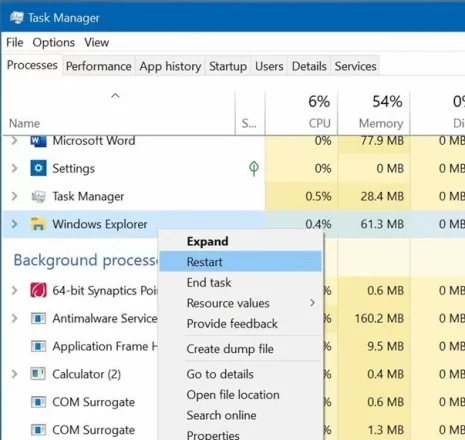Click the 160.2 MB memory value
465x440 pixels.
tap(379, 318)
